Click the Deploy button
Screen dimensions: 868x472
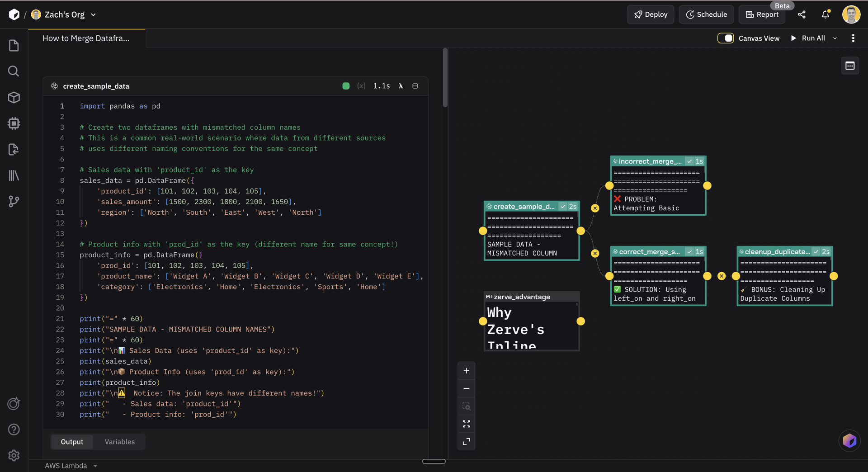[651, 14]
